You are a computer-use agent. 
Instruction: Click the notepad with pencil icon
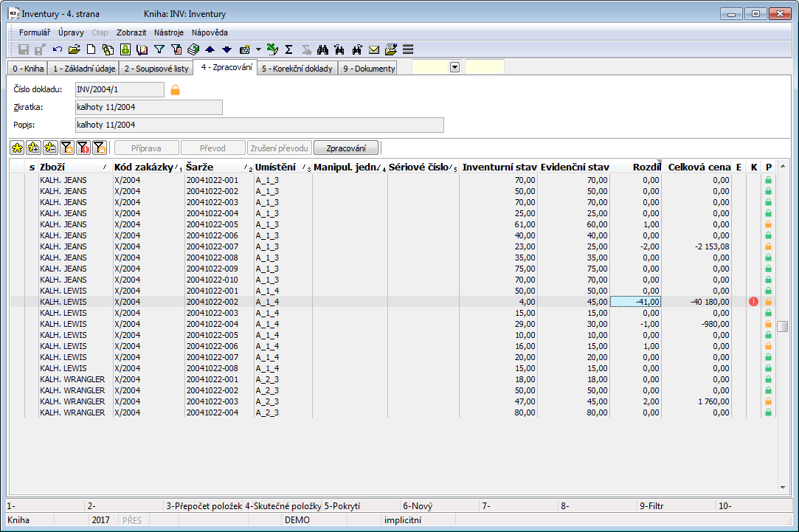(x=391, y=49)
